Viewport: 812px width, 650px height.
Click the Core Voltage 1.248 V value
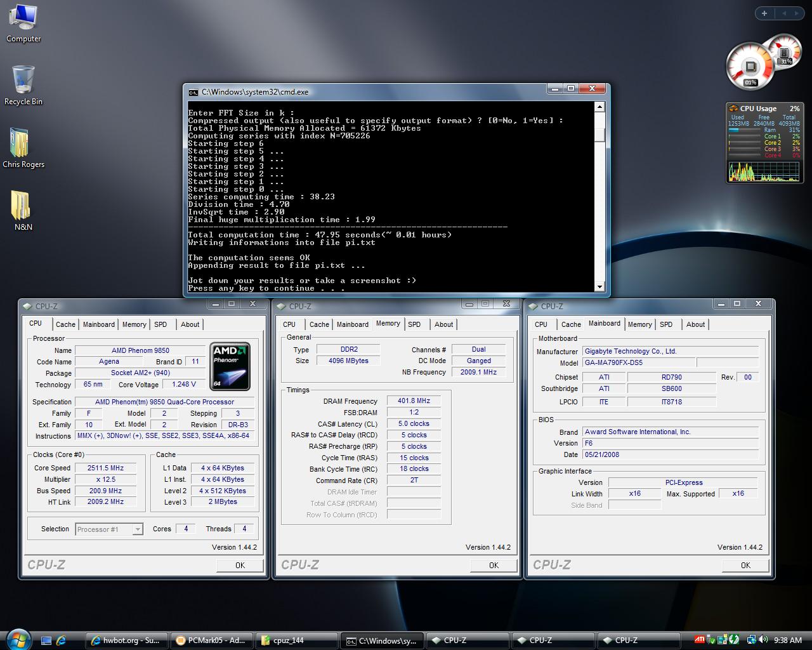click(x=183, y=384)
